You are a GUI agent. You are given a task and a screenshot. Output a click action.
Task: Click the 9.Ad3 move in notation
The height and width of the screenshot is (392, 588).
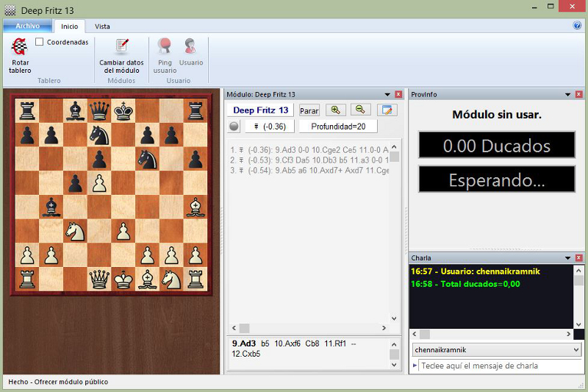point(244,343)
